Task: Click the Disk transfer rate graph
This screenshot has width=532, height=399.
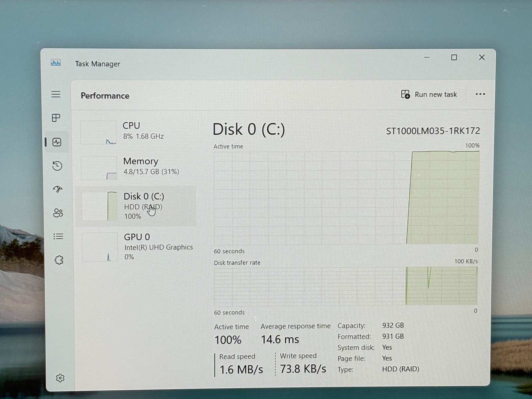Action: (345, 286)
